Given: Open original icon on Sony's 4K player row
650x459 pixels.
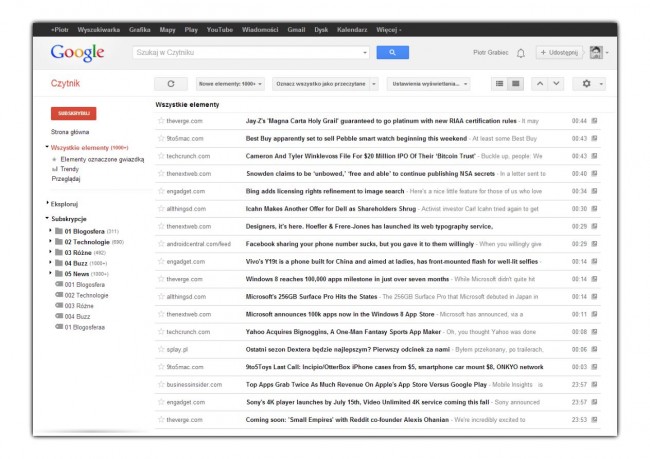Looking at the screenshot, I should 594,402.
